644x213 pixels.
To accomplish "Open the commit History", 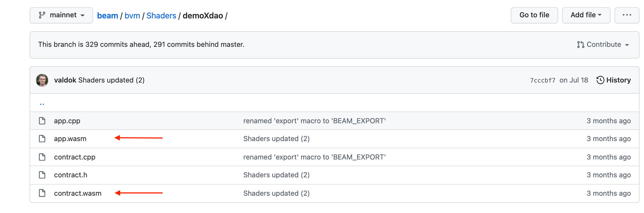I will pos(613,80).
